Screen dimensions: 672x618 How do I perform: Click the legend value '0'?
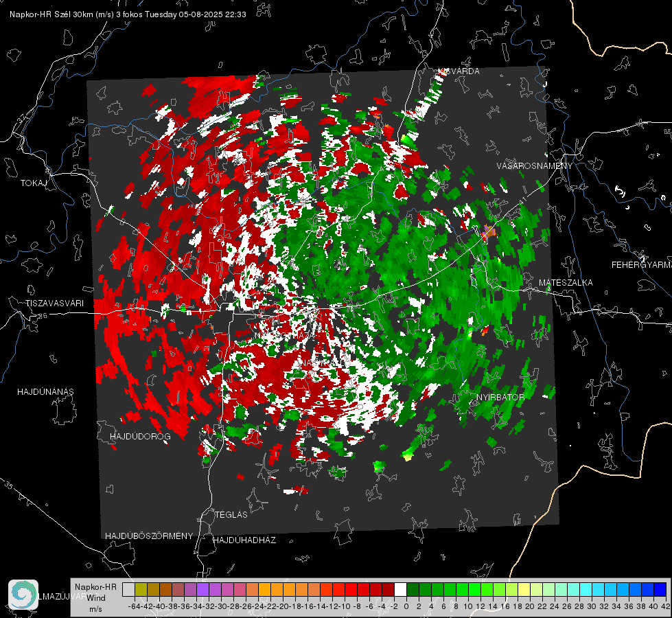(x=406, y=606)
